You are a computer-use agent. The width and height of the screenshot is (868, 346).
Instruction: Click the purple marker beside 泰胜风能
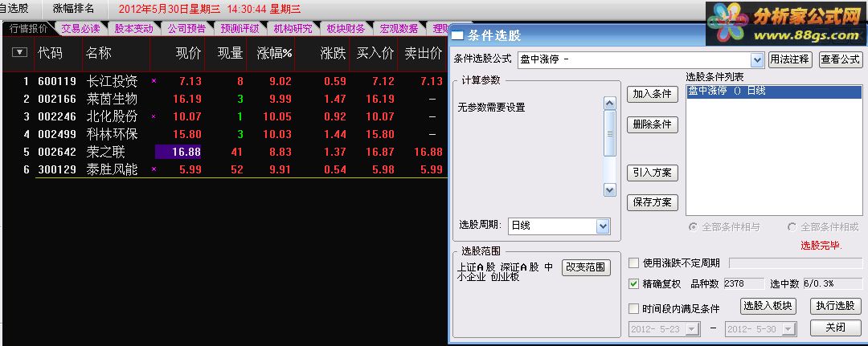154,169
